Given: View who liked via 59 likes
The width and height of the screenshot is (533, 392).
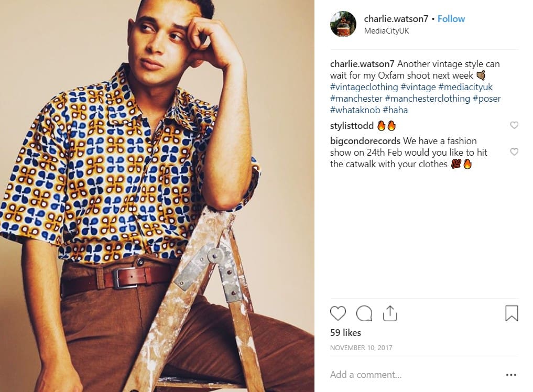Looking at the screenshot, I should click(345, 332).
